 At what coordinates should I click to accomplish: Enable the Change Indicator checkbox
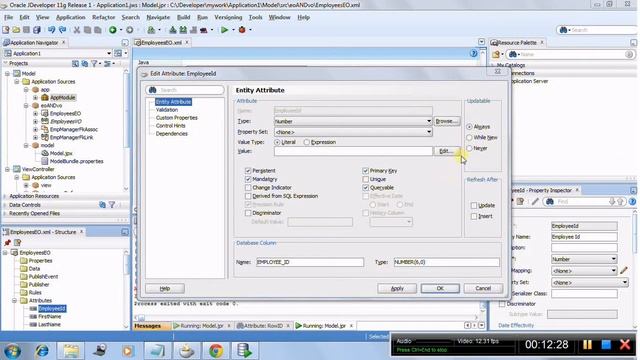click(248, 188)
